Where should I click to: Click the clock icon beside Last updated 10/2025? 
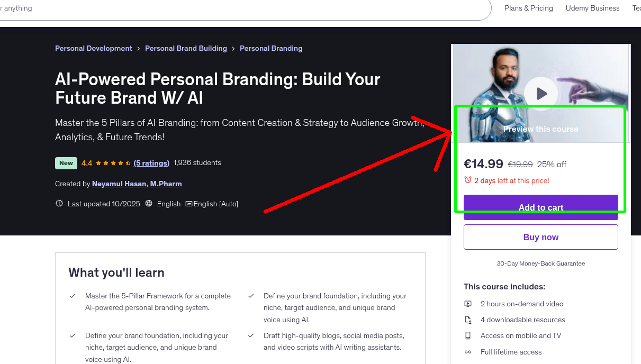click(59, 203)
